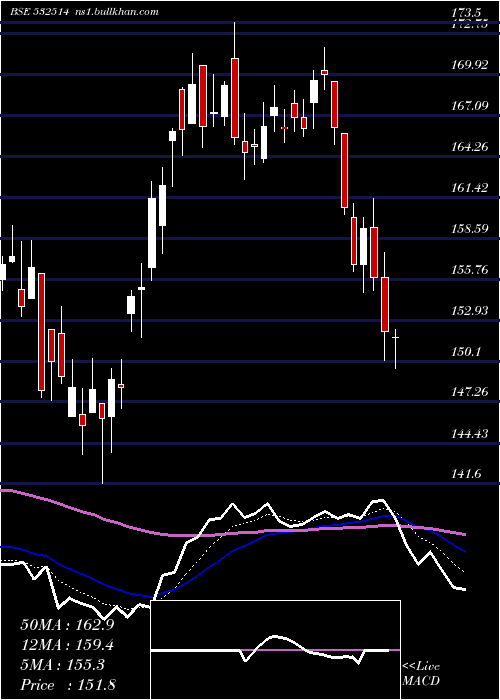Click the 161.42 price axis value
Screen dimensions: 500x700
[470, 188]
